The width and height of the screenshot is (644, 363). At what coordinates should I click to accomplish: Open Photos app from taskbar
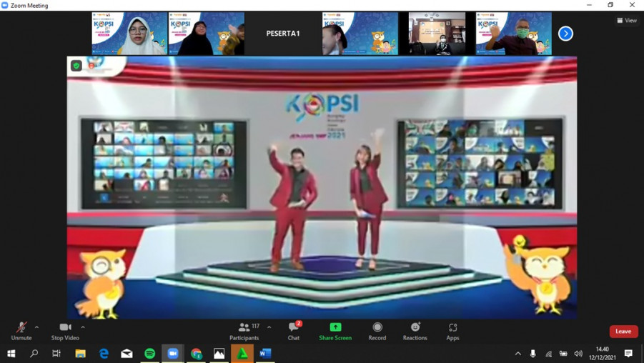(219, 354)
